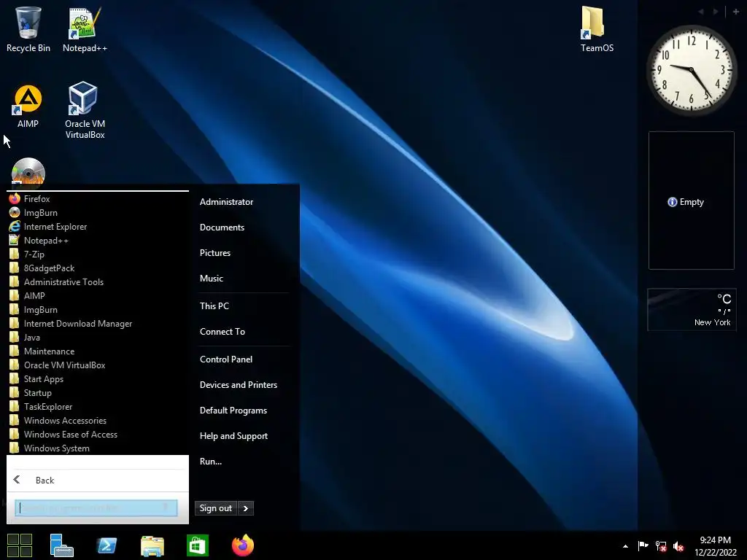
Task: Expand the Start Apps folder
Action: (98, 378)
